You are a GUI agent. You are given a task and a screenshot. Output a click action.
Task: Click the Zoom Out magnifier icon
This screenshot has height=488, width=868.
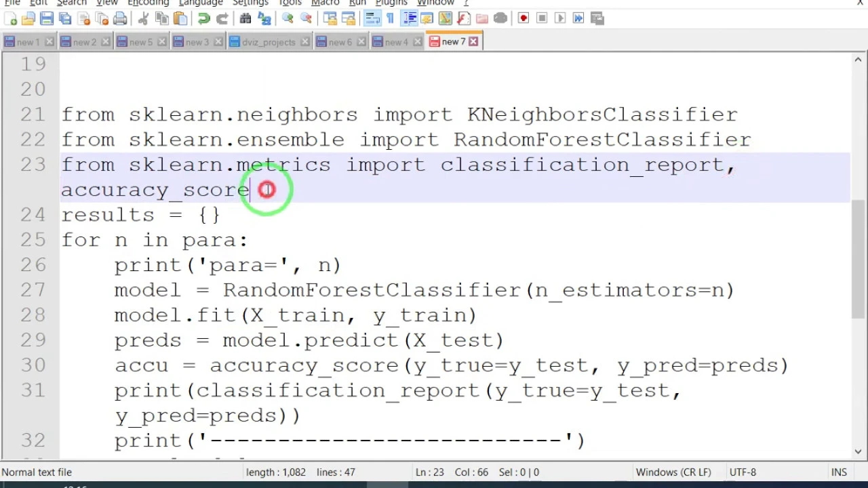click(x=306, y=18)
